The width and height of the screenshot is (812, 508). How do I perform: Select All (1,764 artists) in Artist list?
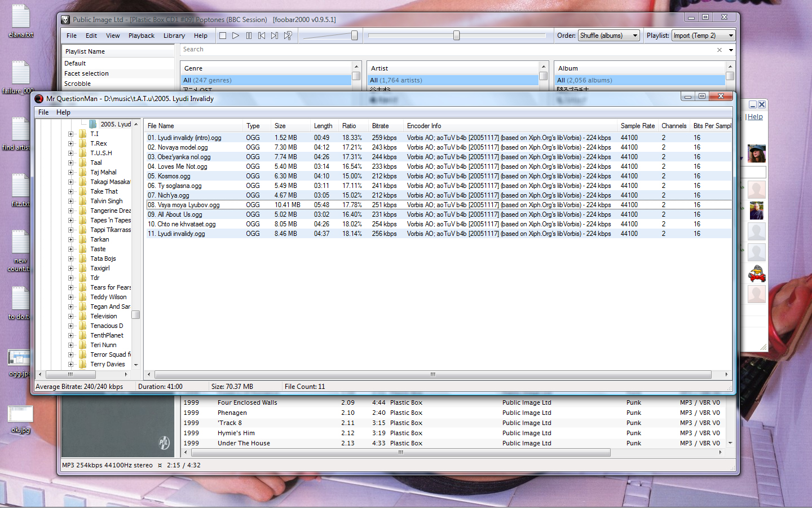point(453,80)
